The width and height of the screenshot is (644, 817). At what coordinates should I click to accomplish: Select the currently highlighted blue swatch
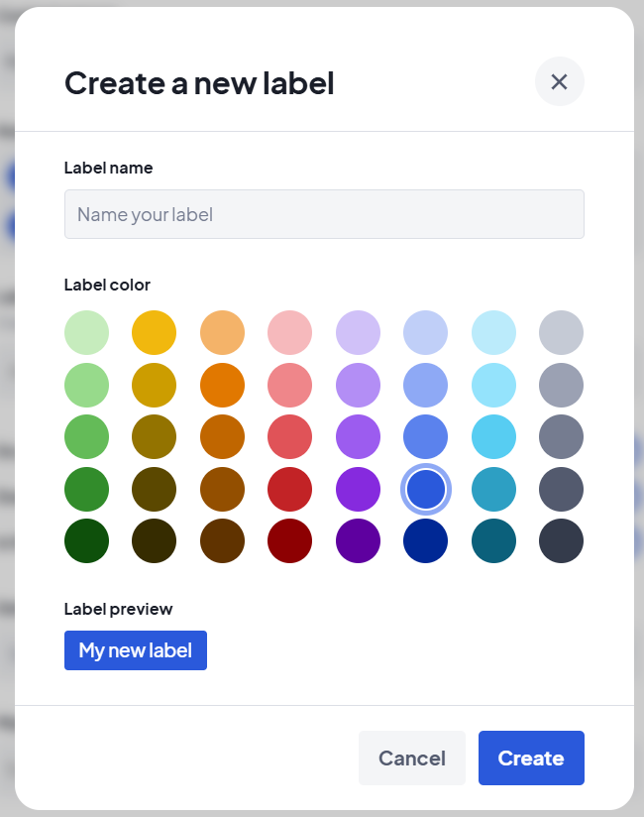(x=425, y=489)
